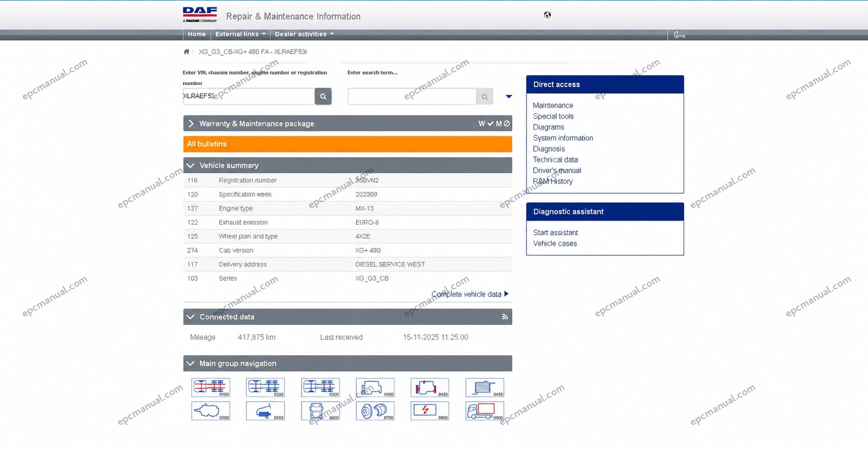The height and width of the screenshot is (453, 868).
Task: Open Special tools in Direct access
Action: click(x=553, y=116)
